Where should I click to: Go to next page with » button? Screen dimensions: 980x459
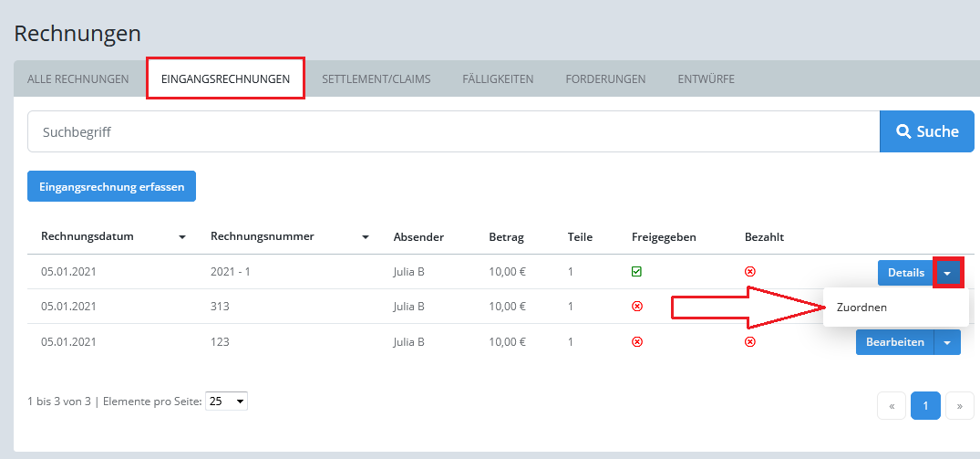tap(959, 406)
